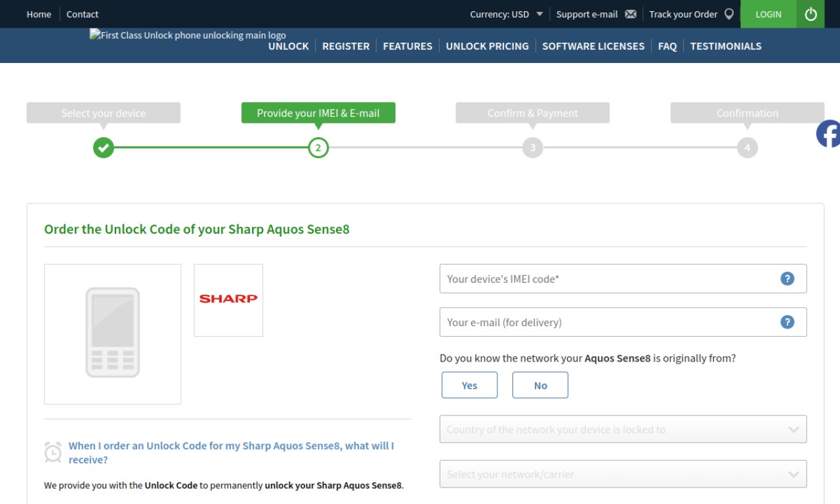Click the Contact link in the top bar

pyautogui.click(x=82, y=14)
